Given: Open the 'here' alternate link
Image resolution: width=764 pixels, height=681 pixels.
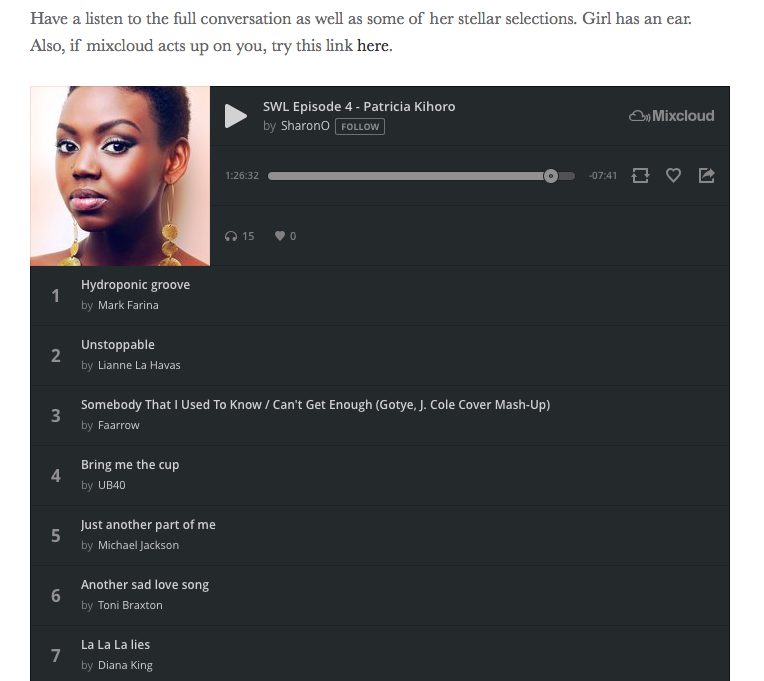Looking at the screenshot, I should click(x=373, y=46).
